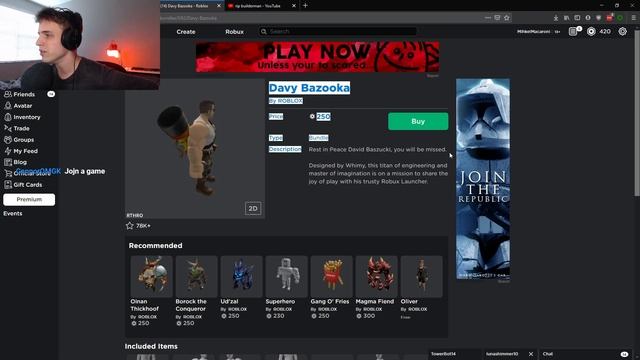The image size is (640, 360).
Task: Open the Borock the Conqueror recommended item
Action: pyautogui.click(x=196, y=291)
